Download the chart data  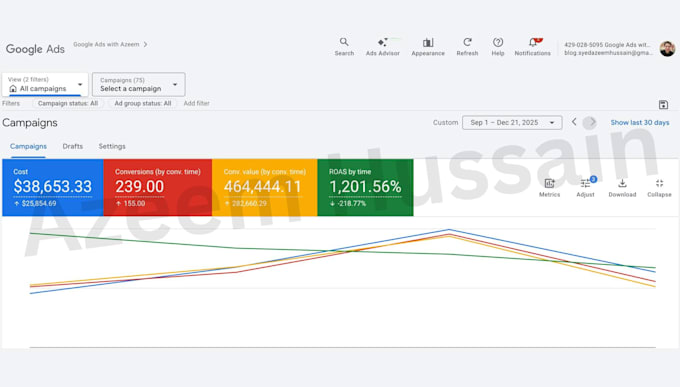(x=622, y=187)
